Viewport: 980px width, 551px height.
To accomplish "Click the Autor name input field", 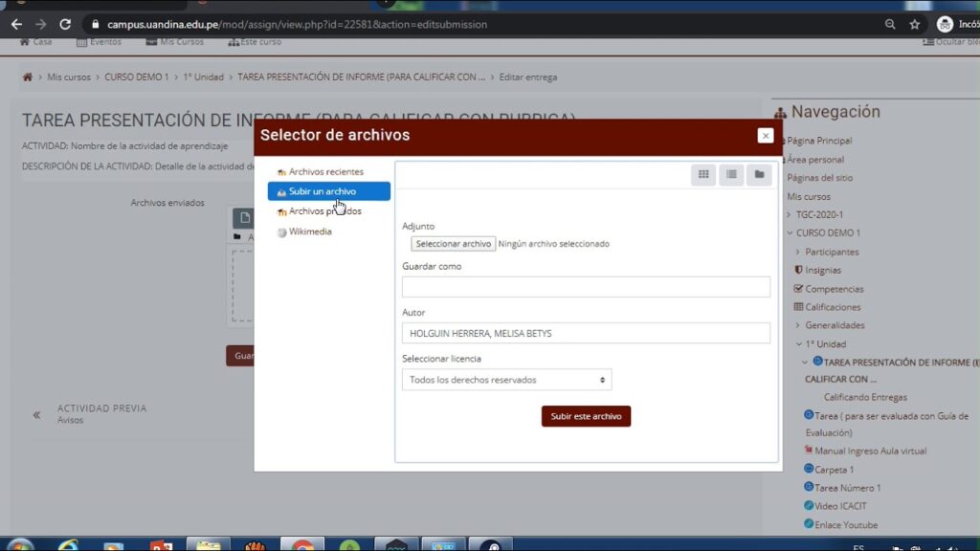I will 586,333.
